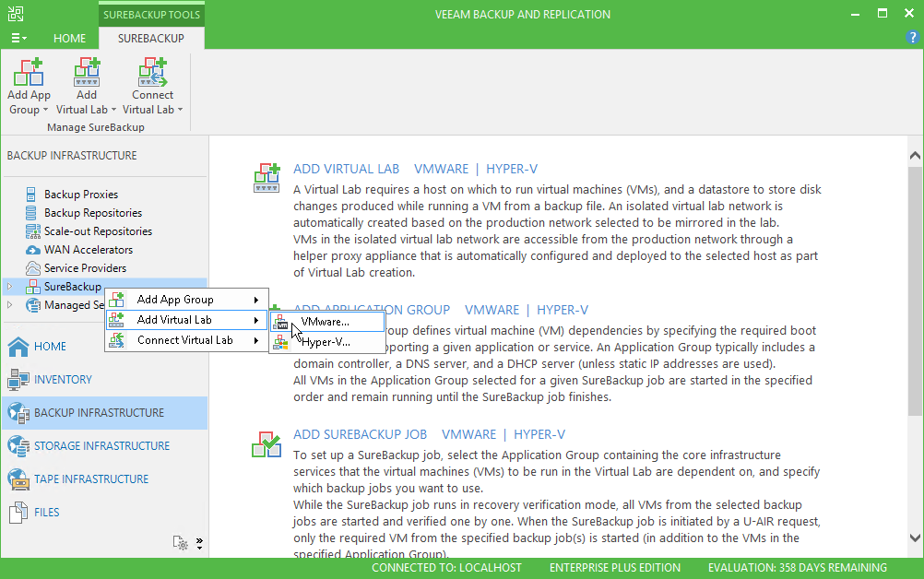Image resolution: width=924 pixels, height=579 pixels.
Task: Expand the Managed Servers tree node
Action: (10, 305)
